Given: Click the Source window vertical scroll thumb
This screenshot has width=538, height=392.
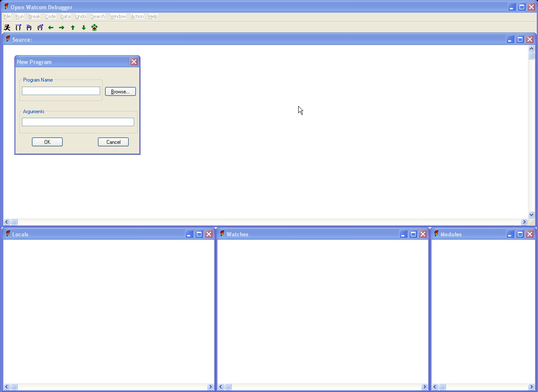Looking at the screenshot, I should [x=531, y=56].
